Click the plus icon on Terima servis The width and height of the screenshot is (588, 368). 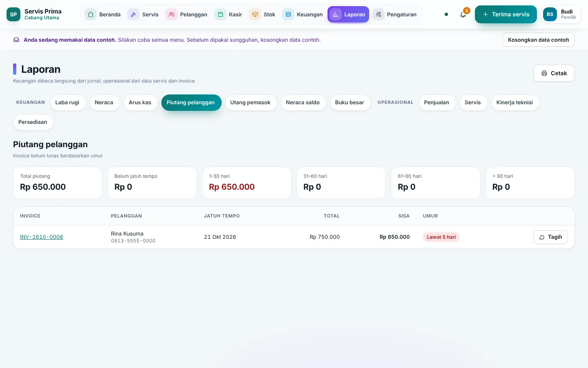click(486, 14)
